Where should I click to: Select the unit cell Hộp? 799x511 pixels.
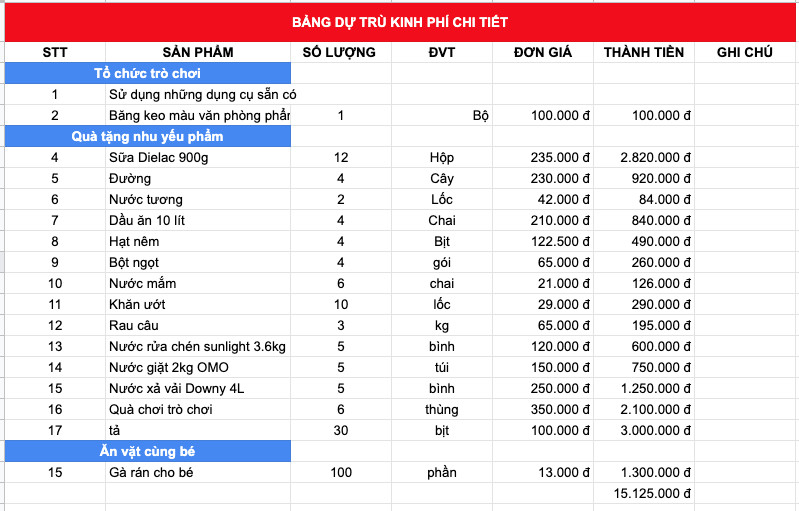pyautogui.click(x=441, y=157)
